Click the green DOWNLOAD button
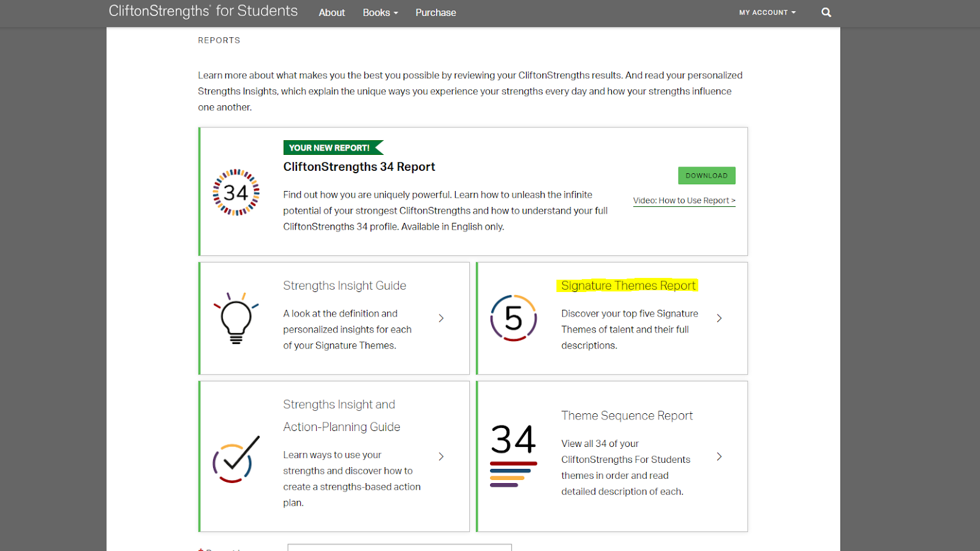 pos(706,176)
